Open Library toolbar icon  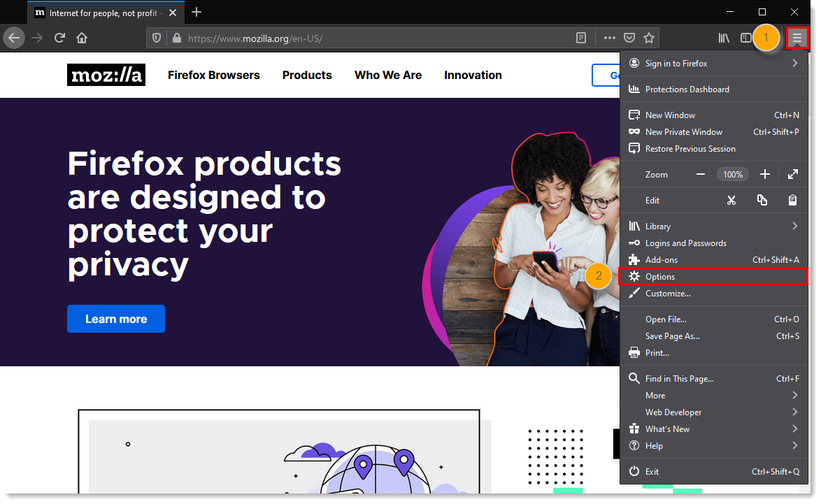[724, 38]
